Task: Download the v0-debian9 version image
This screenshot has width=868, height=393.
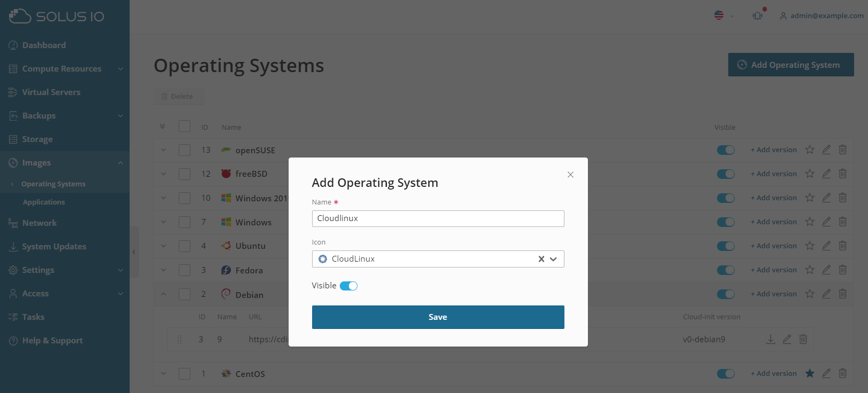Action: 771,339
